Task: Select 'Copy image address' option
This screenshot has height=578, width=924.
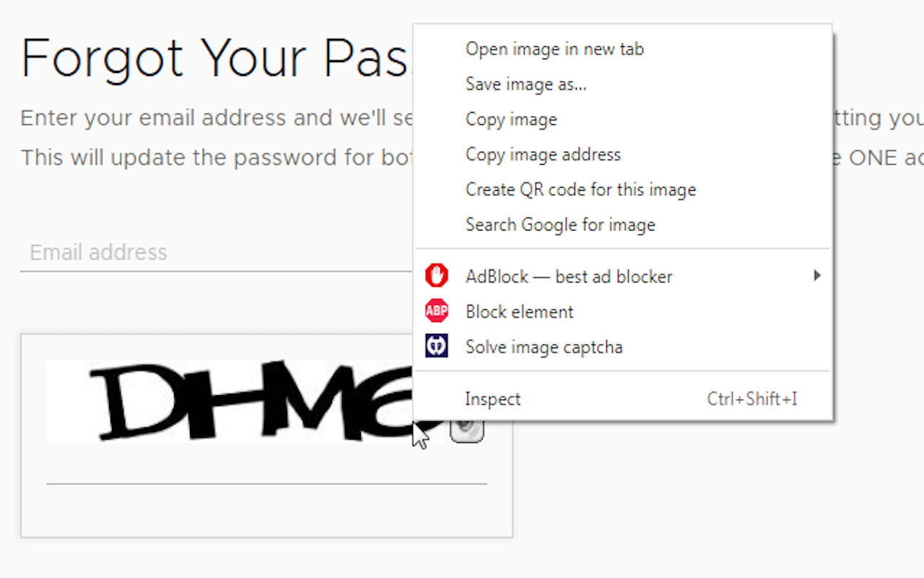Action: (543, 155)
